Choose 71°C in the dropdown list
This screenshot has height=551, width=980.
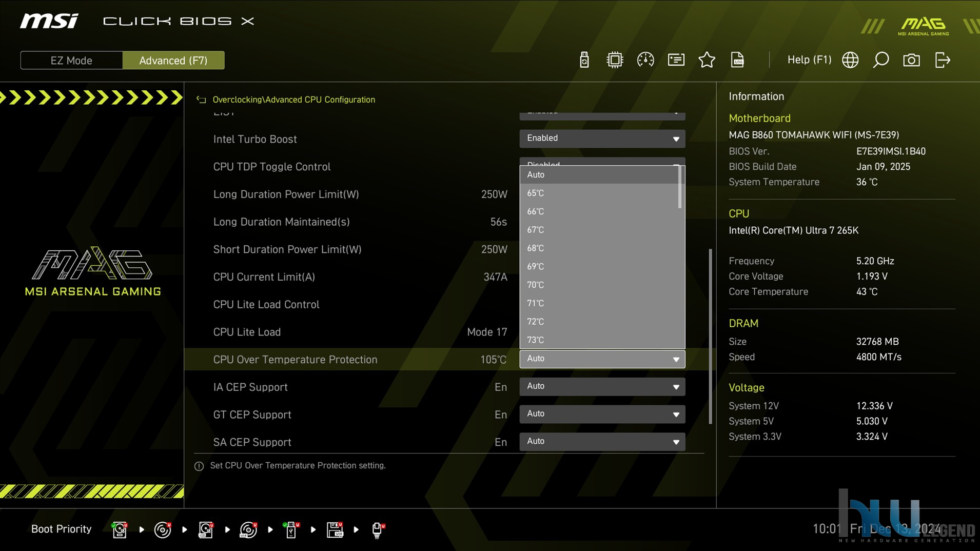click(599, 303)
